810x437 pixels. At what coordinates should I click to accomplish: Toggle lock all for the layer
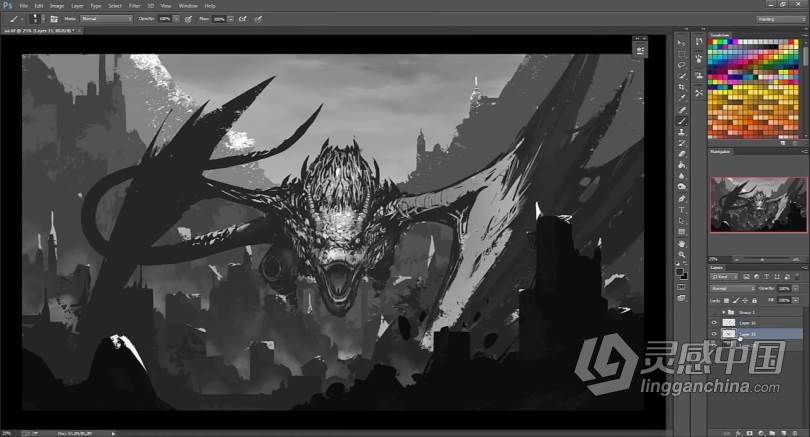[754, 301]
